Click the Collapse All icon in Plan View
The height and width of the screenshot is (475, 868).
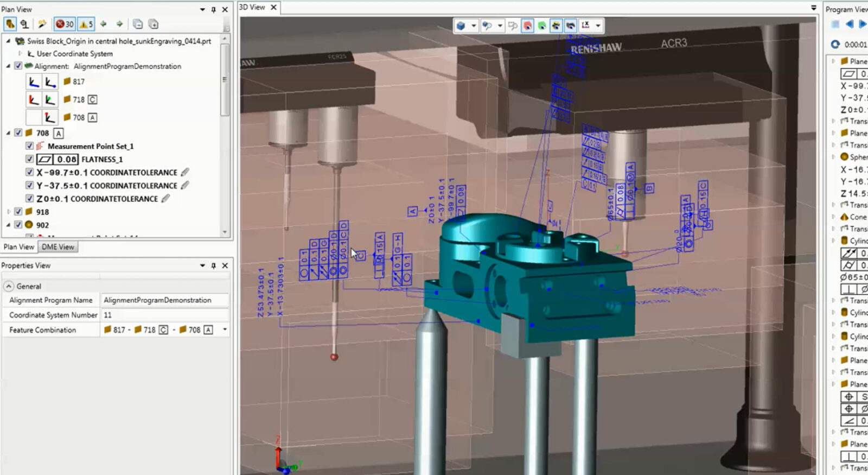138,24
